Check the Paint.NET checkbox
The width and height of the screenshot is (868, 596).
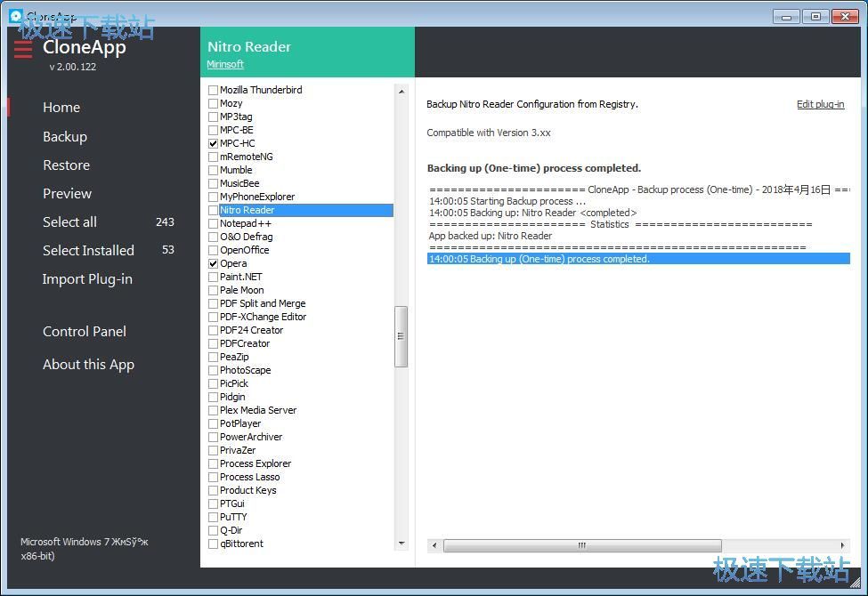tap(213, 277)
